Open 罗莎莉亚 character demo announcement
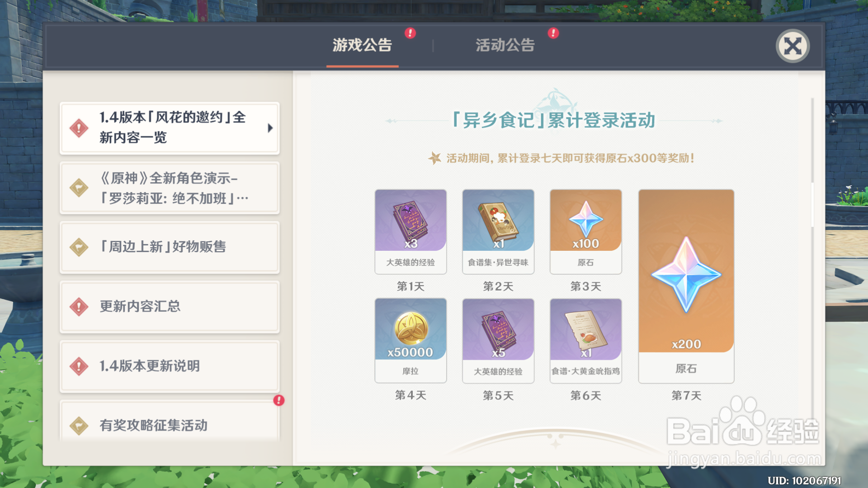The height and width of the screenshot is (488, 868). tap(170, 188)
